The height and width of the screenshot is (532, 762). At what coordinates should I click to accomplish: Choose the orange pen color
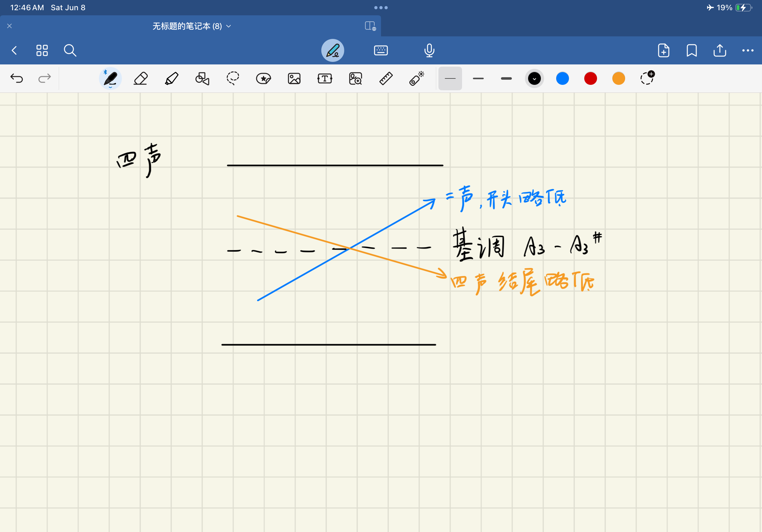coord(618,78)
